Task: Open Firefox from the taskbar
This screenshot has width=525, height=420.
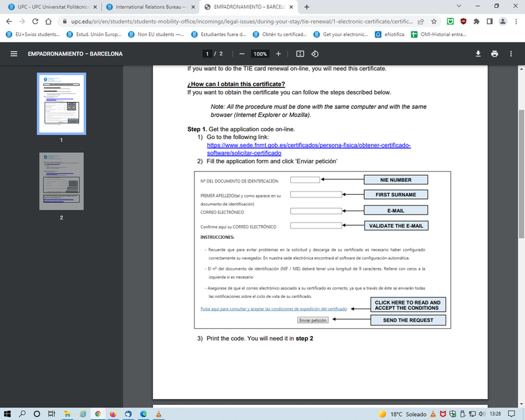Action: click(113, 414)
